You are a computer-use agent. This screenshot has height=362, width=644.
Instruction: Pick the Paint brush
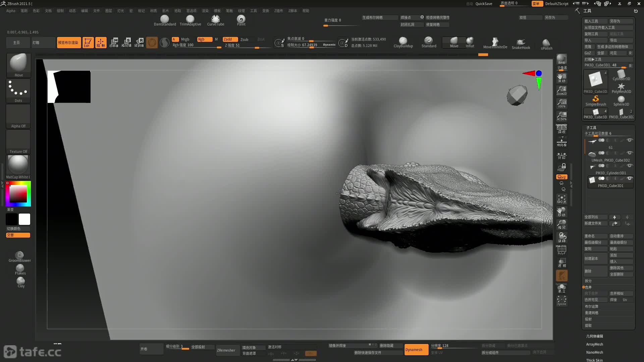[241, 20]
